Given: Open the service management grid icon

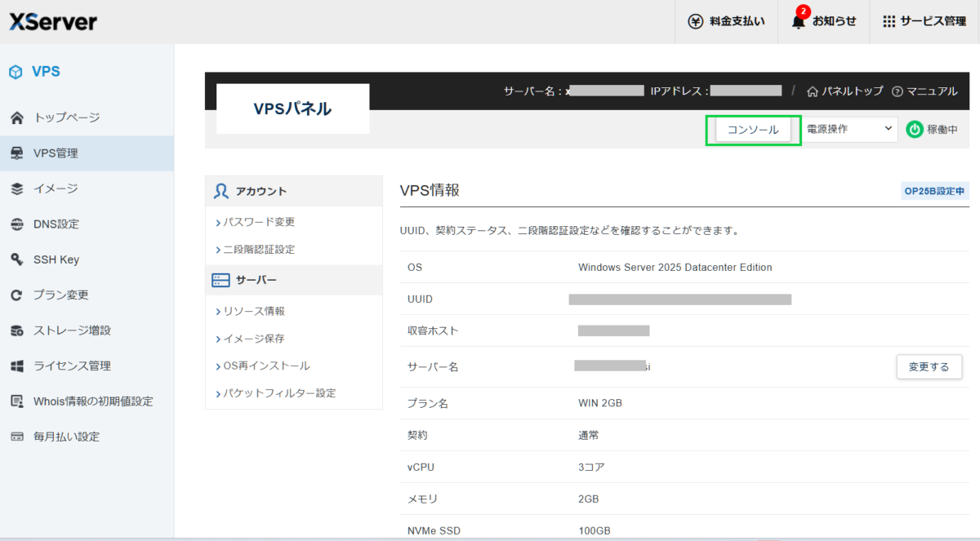Looking at the screenshot, I should coord(889,21).
